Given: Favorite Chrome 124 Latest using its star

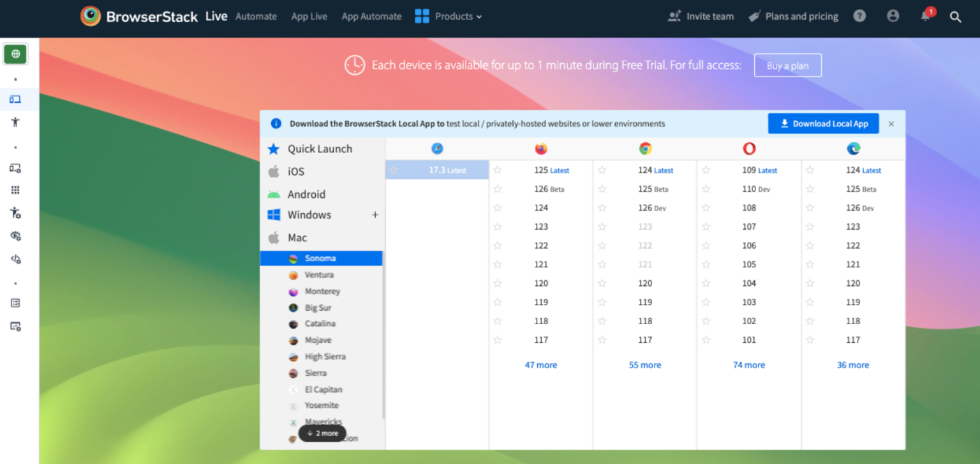Looking at the screenshot, I should pos(602,170).
